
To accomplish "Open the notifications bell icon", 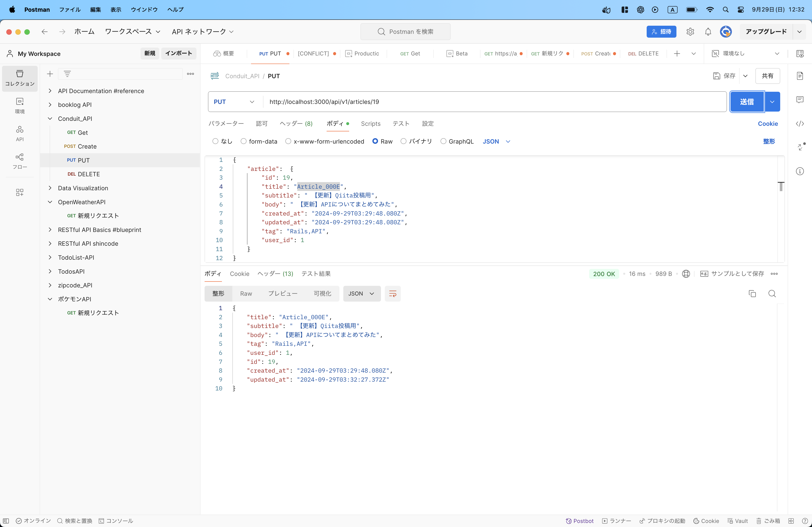I will tap(708, 32).
